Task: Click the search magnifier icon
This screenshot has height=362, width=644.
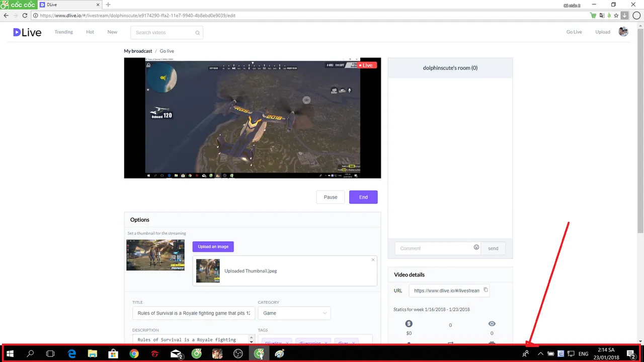Action: [198, 33]
